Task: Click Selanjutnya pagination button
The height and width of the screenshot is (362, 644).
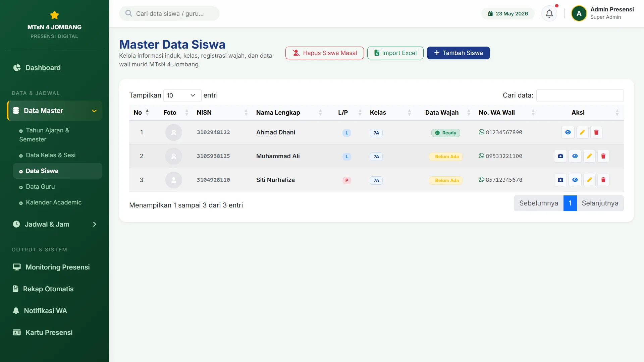Action: pyautogui.click(x=600, y=203)
